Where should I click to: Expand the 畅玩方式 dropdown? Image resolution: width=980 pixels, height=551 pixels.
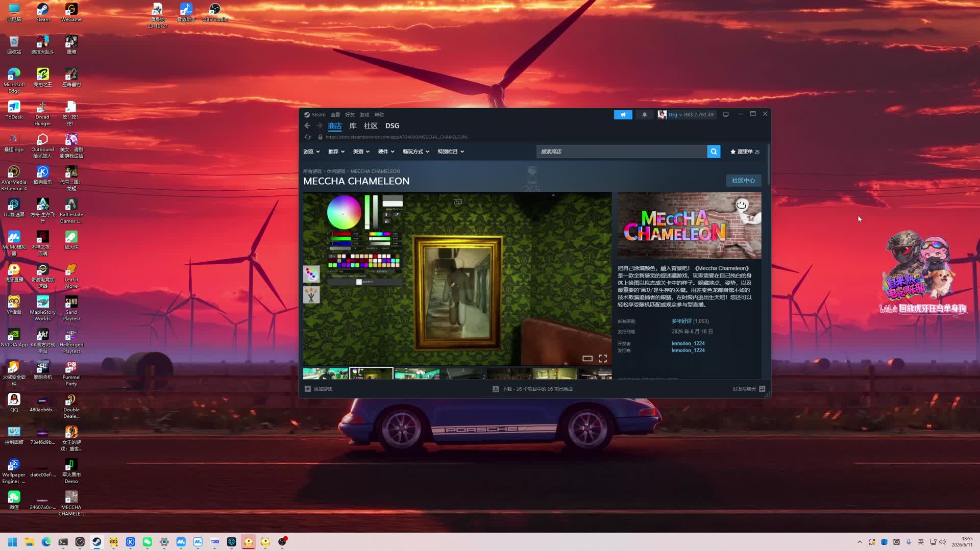coord(416,152)
